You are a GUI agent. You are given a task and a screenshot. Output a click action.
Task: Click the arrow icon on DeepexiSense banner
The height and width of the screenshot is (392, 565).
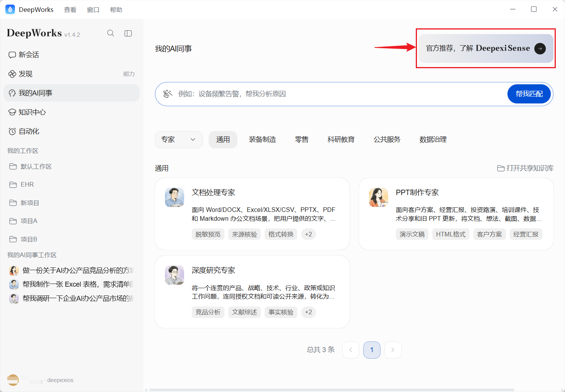pyautogui.click(x=540, y=49)
